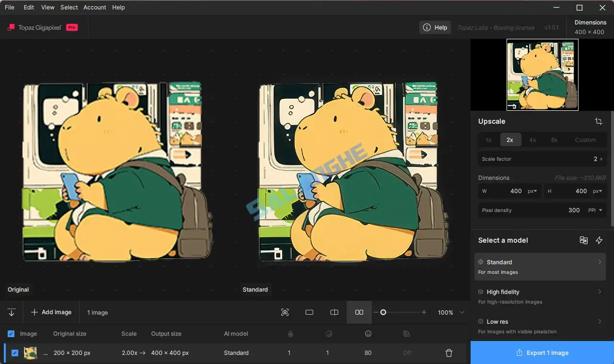Switch to split-view comparison mode icon
This screenshot has width=614, height=364.
click(334, 312)
